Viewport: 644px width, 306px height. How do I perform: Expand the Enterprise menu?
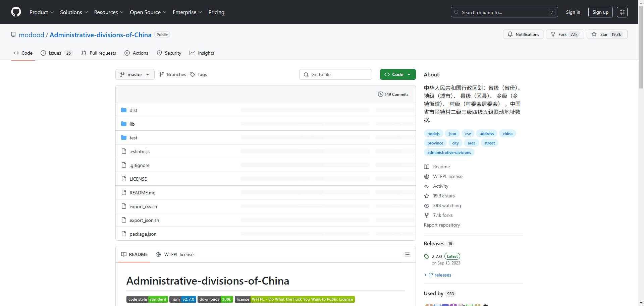(187, 12)
